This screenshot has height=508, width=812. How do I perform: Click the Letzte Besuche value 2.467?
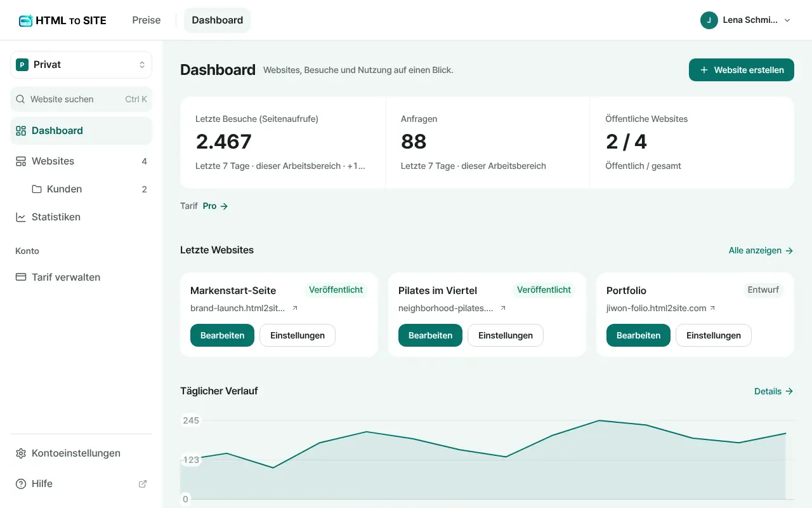(224, 142)
